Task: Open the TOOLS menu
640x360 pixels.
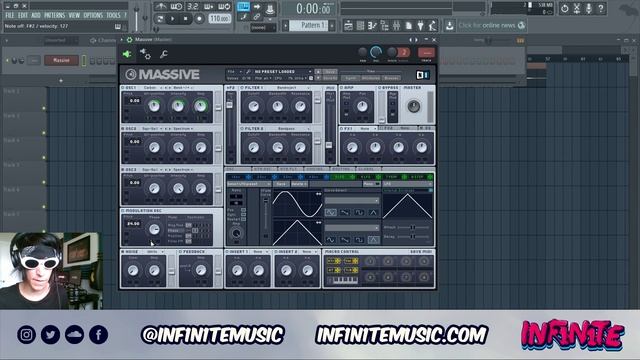Action: click(x=113, y=16)
